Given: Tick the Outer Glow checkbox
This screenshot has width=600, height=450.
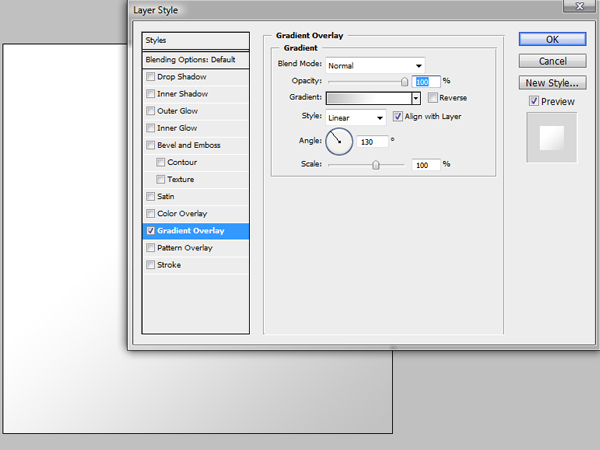Looking at the screenshot, I should [150, 111].
